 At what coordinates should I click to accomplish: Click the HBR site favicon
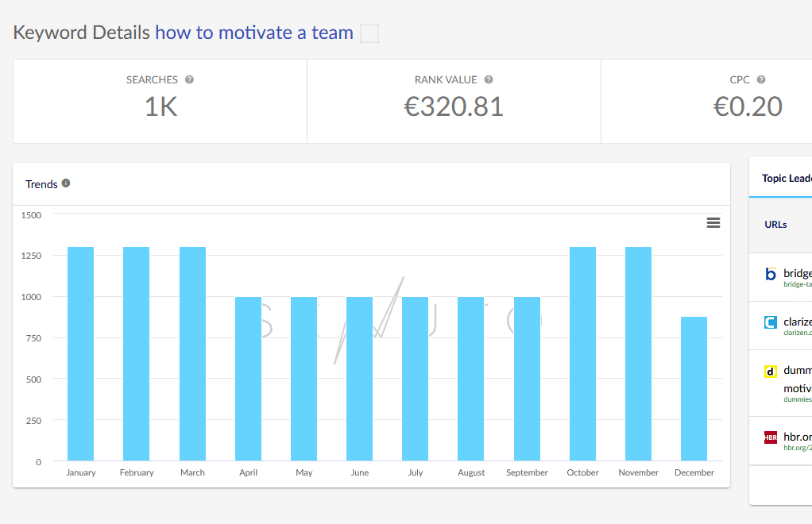[x=771, y=437]
